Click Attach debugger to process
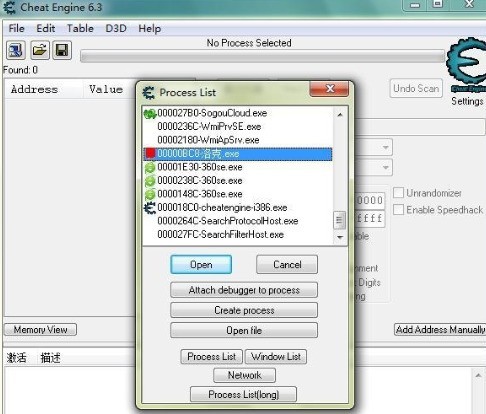 coord(244,290)
